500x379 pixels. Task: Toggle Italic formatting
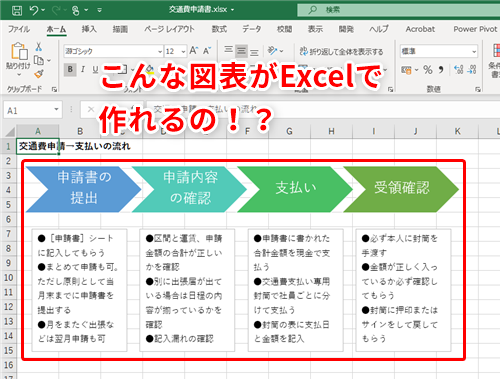click(x=83, y=69)
